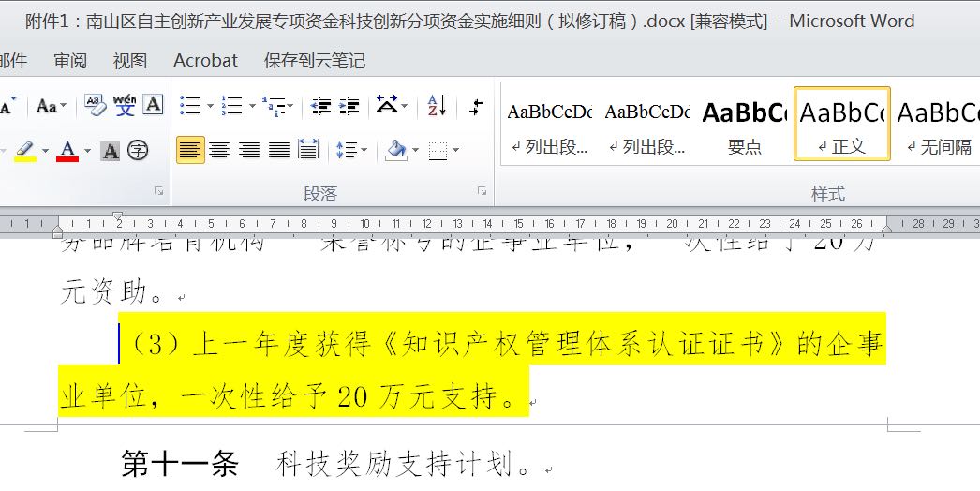The width and height of the screenshot is (980, 491).
Task: Open the Change Case Aa dropdown
Action: 51,106
